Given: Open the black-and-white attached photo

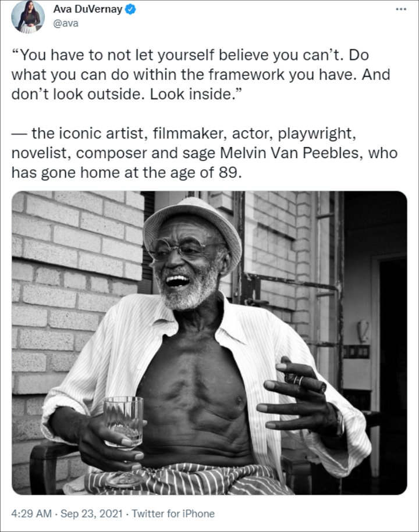Looking at the screenshot, I should click(x=209, y=342).
